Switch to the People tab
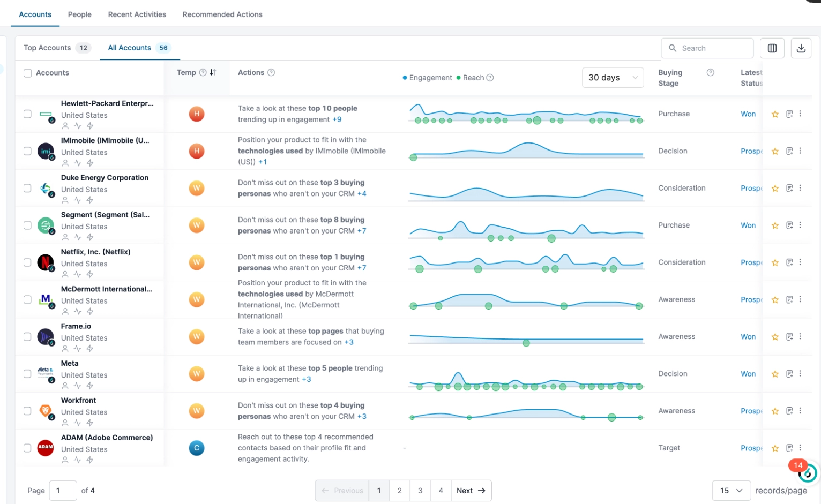 [x=80, y=14]
